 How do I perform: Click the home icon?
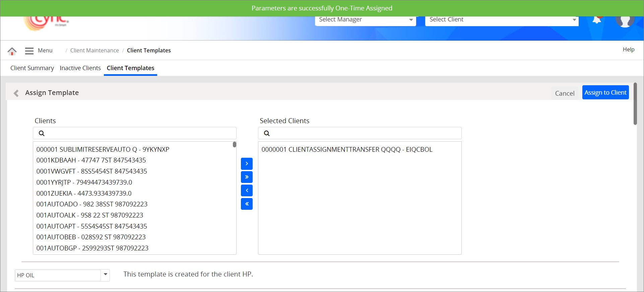point(12,51)
